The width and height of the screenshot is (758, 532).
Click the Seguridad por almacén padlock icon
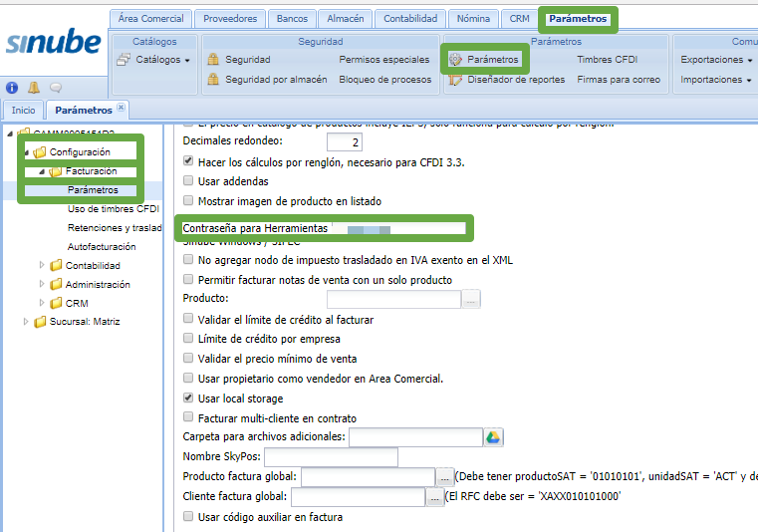pos(212,80)
